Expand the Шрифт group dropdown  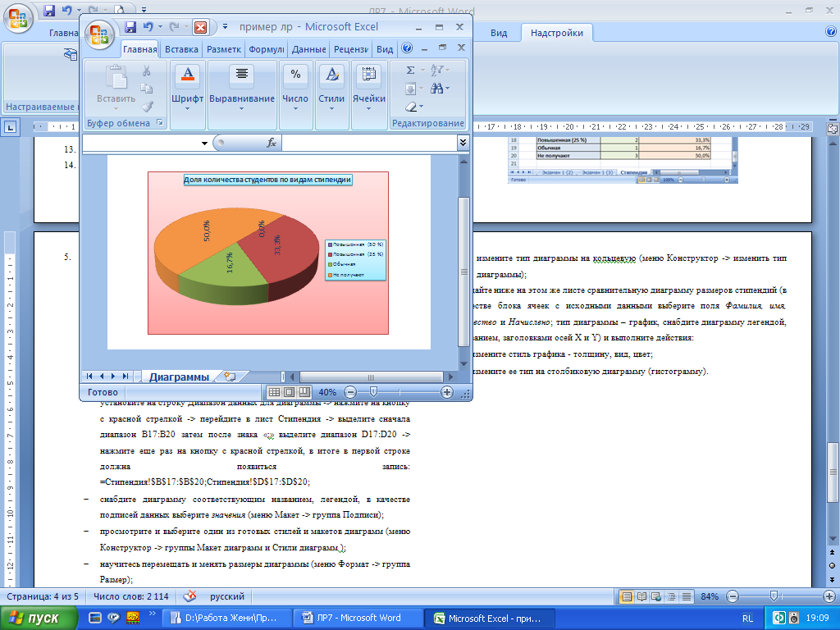(x=187, y=109)
